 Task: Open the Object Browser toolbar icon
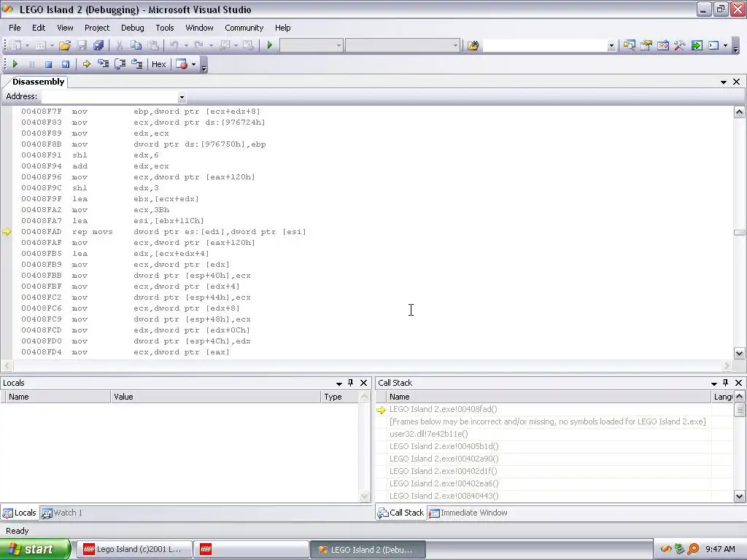[662, 45]
